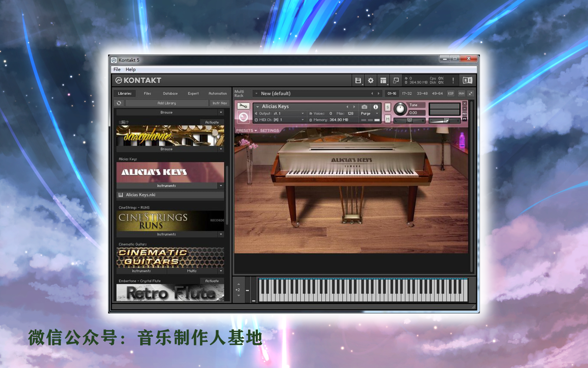Viewport: 588px width, 368px height.
Task: Open the File menu
Action: pyautogui.click(x=117, y=70)
